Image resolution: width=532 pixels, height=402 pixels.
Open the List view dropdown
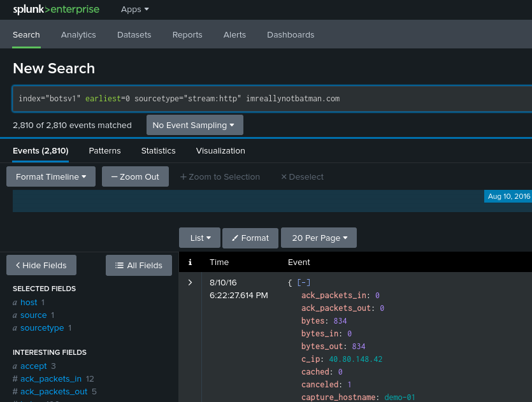pyautogui.click(x=199, y=238)
